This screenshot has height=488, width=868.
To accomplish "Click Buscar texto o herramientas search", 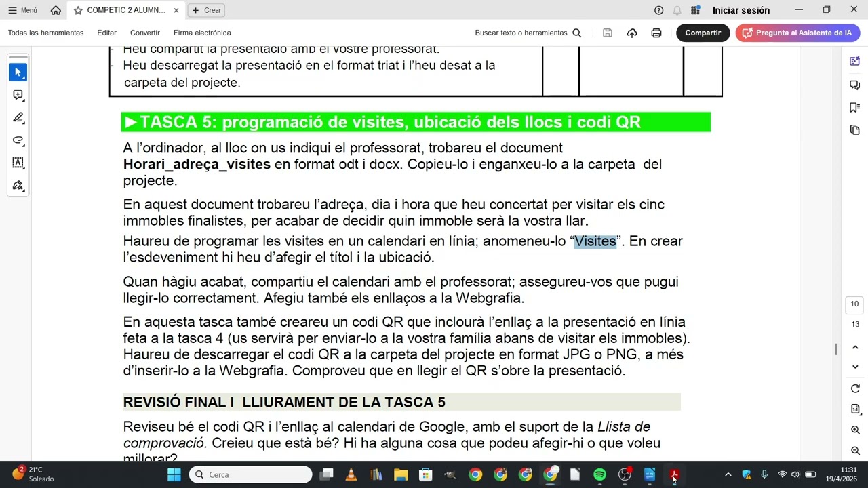I will [x=528, y=33].
